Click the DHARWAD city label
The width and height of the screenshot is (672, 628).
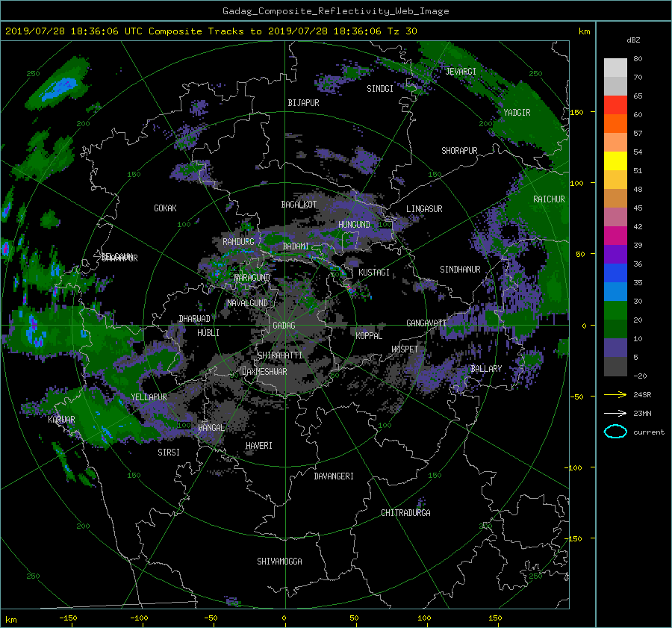pos(194,319)
